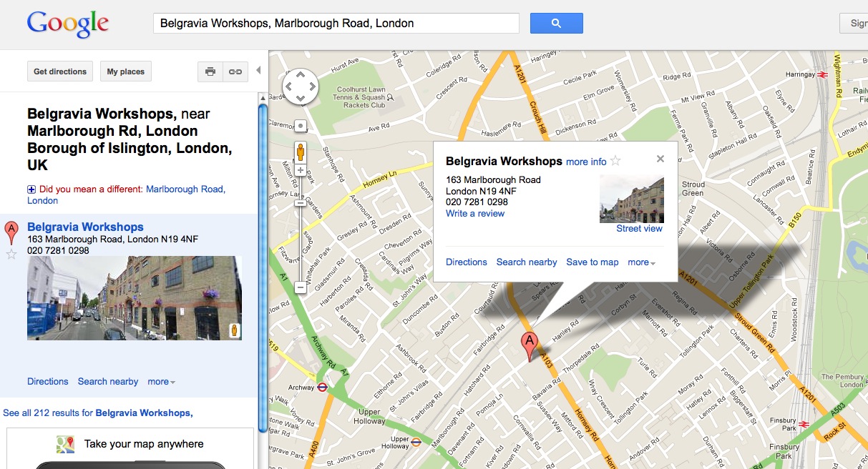
Task: Click the red A marker on the map
Action: click(x=529, y=347)
